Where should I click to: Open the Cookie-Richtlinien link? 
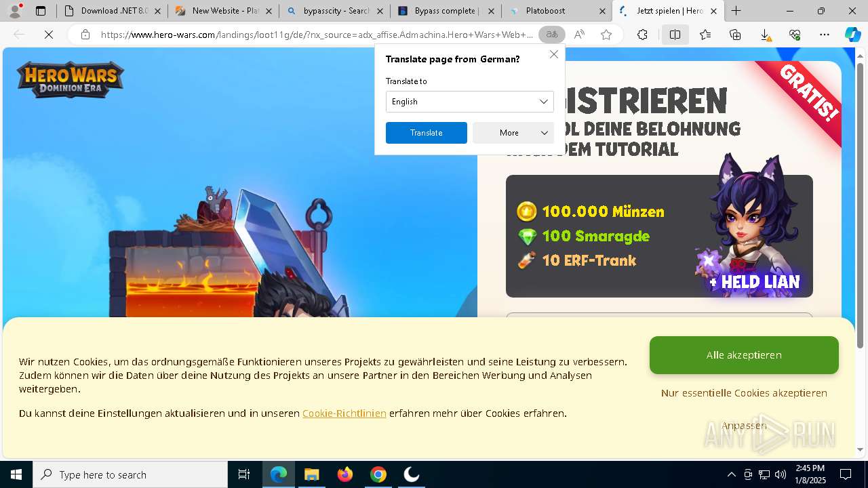coord(344,413)
